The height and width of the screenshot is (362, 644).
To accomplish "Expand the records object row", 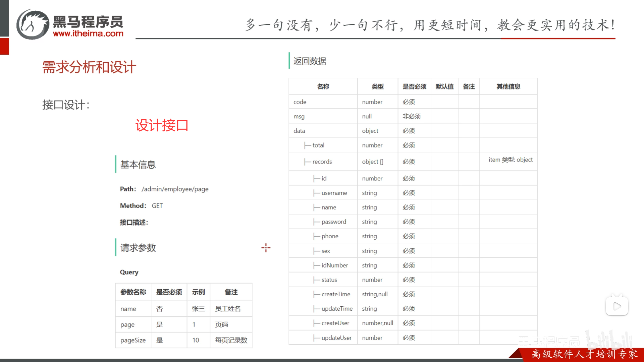I will (x=322, y=161).
